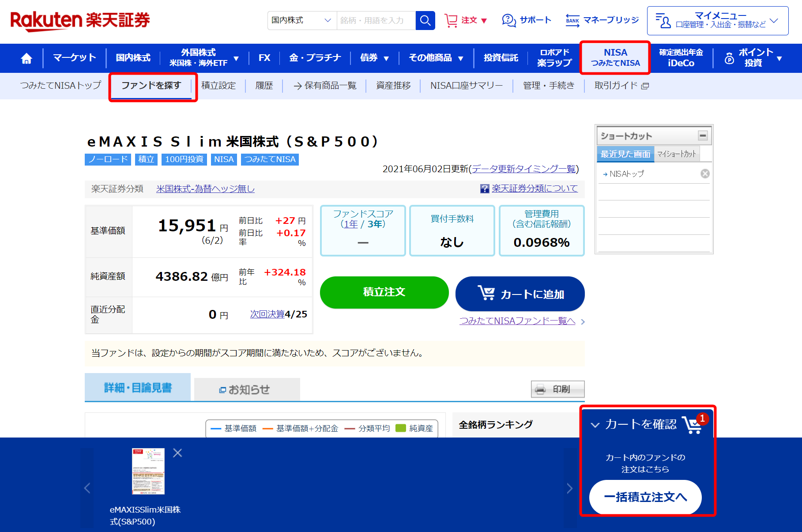Viewport: 802px width, 532px height.
Task: Select the 詳細・目論見書 tab
Action: click(x=138, y=387)
